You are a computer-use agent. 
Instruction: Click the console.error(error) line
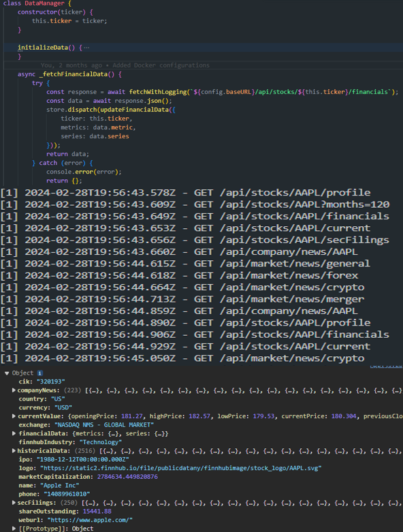click(84, 172)
